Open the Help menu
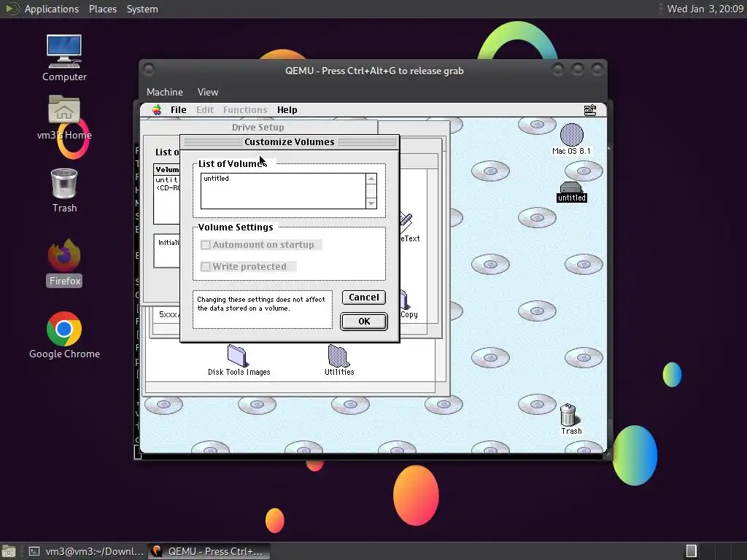747x560 pixels. [x=287, y=110]
